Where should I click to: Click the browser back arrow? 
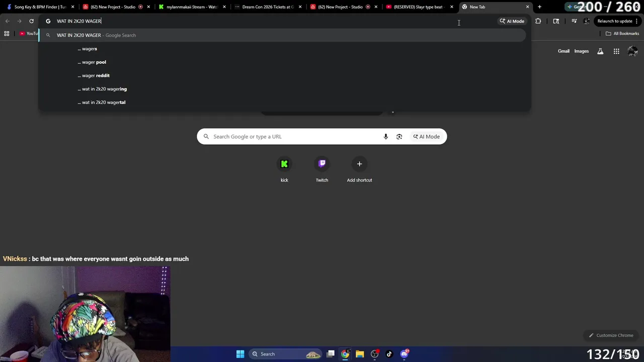coord(7,21)
